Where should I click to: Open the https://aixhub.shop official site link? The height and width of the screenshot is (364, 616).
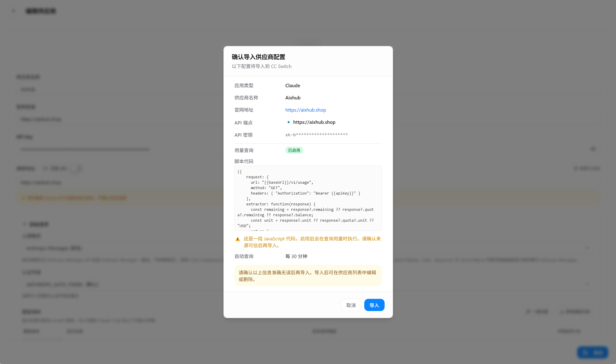pyautogui.click(x=306, y=110)
